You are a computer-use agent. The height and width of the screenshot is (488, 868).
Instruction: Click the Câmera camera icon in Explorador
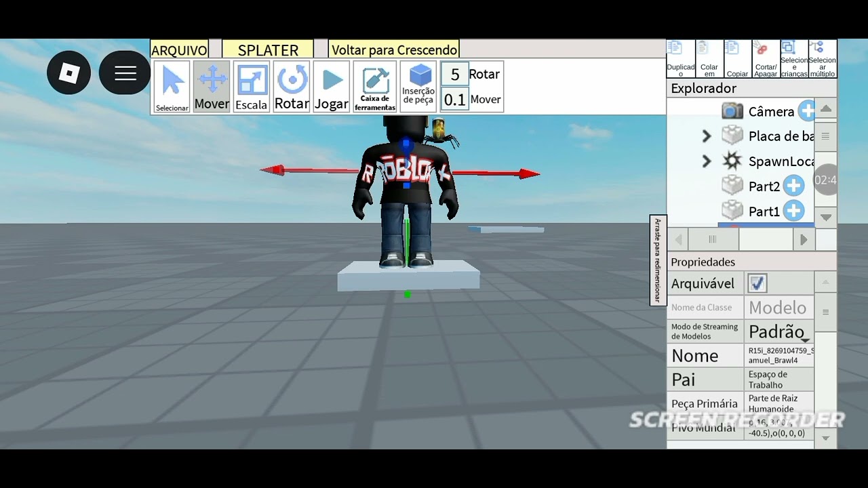click(732, 111)
